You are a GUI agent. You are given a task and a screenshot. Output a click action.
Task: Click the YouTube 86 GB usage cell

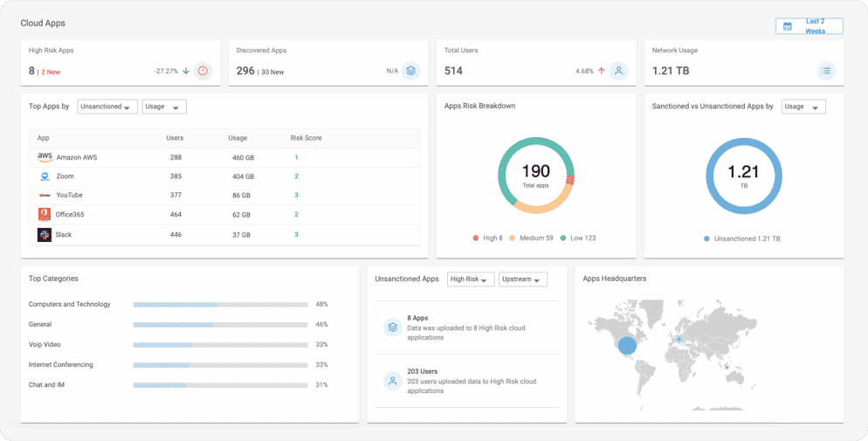tap(241, 196)
